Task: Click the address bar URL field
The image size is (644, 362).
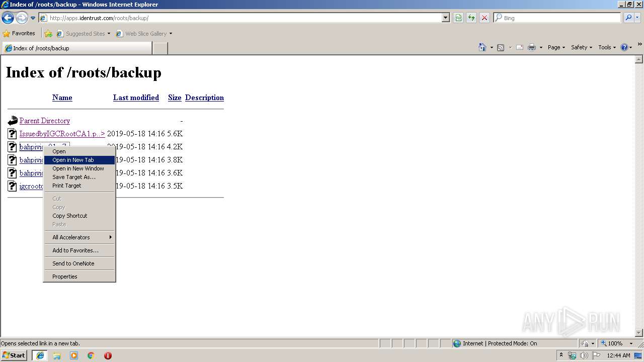Action: coord(240,18)
